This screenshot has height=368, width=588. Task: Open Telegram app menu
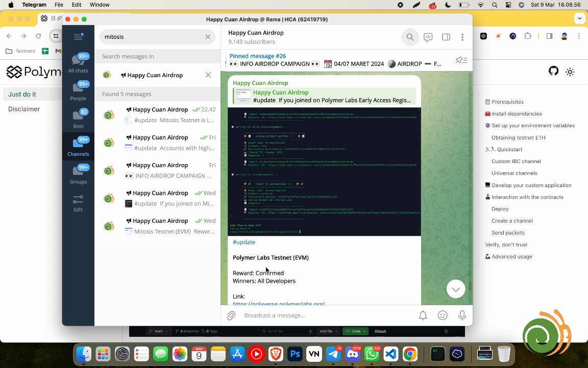point(34,5)
